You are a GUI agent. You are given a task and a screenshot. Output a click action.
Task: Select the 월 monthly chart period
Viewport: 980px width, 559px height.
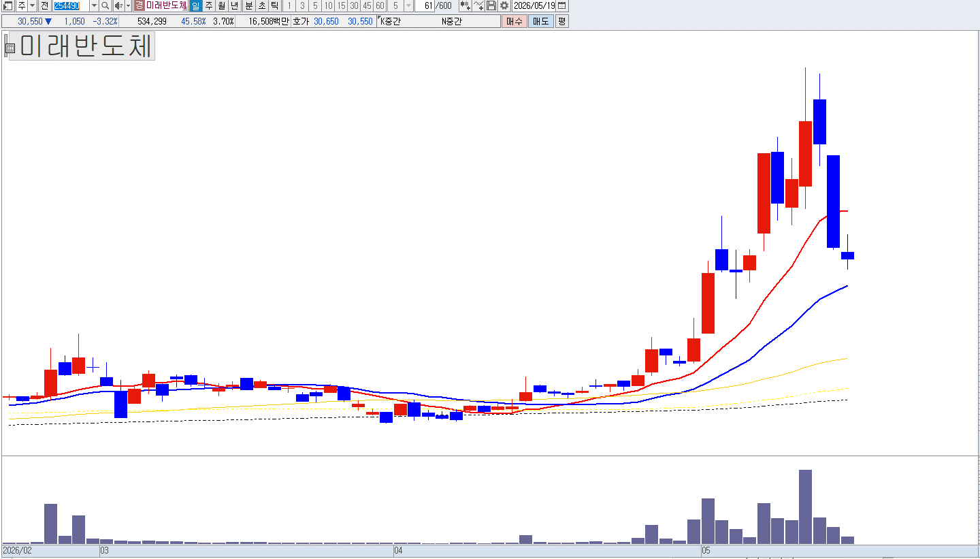[222, 5]
